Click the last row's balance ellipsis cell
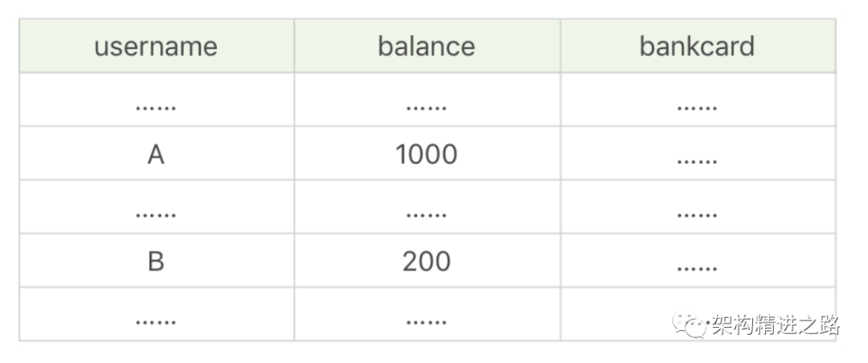This screenshot has height=363, width=868. (x=427, y=320)
